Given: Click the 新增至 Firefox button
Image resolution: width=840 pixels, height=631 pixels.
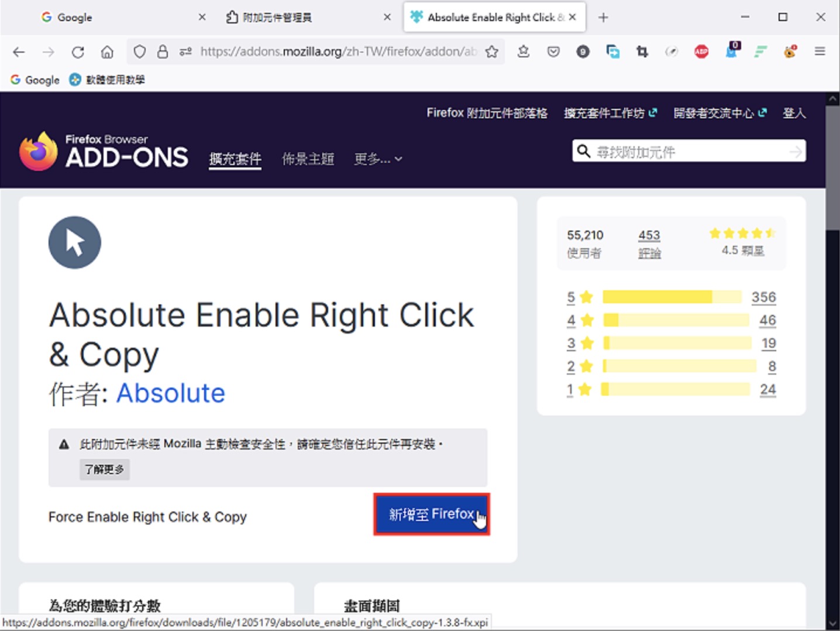Looking at the screenshot, I should (x=432, y=514).
